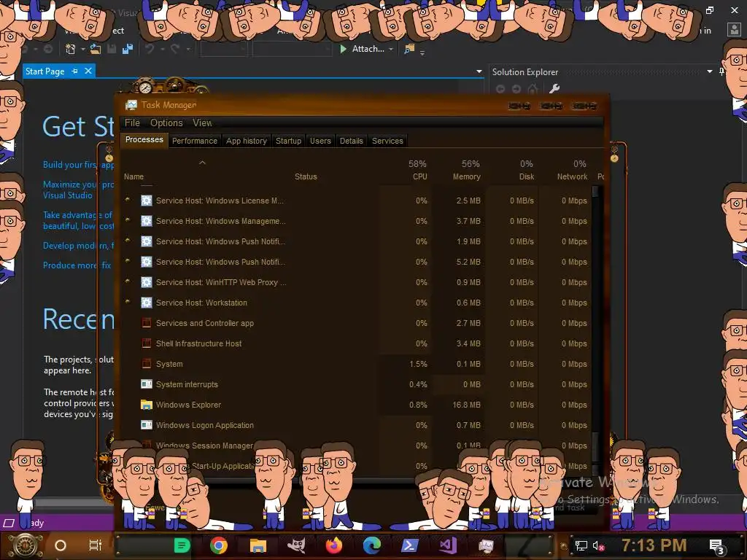
Task: Open the Options menu in Task Manager
Action: coord(166,122)
